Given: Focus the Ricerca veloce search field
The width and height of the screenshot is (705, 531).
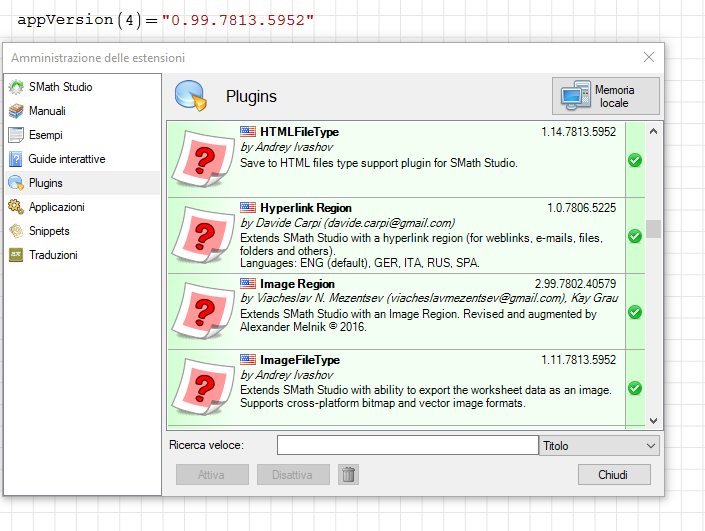Looking at the screenshot, I should (x=407, y=445).
